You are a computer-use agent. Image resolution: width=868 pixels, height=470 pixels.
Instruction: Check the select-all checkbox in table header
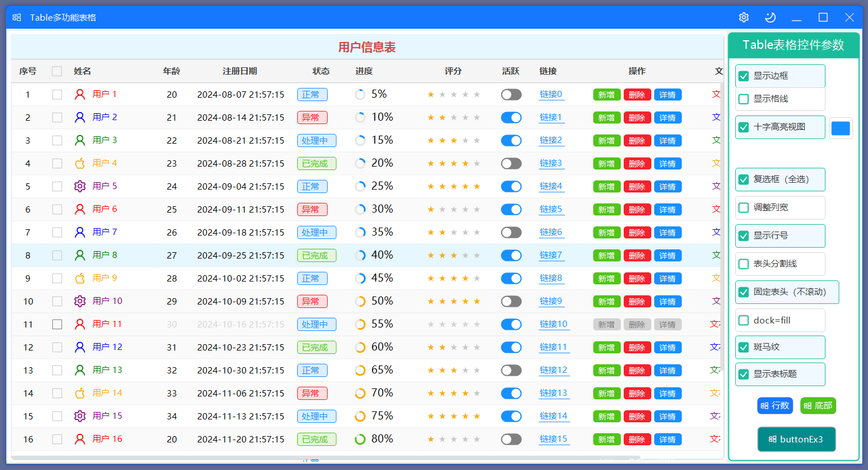57,71
